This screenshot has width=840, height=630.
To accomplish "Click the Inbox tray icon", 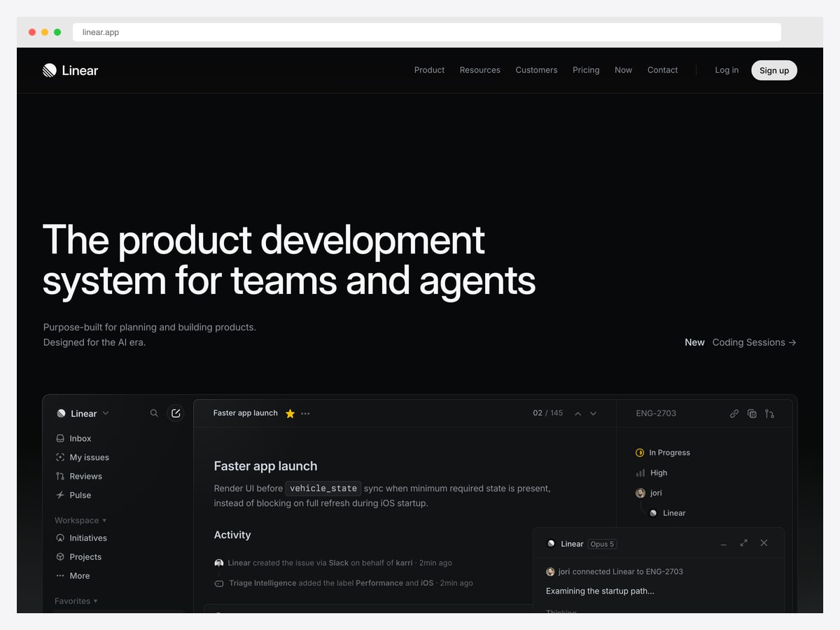I will coord(60,438).
